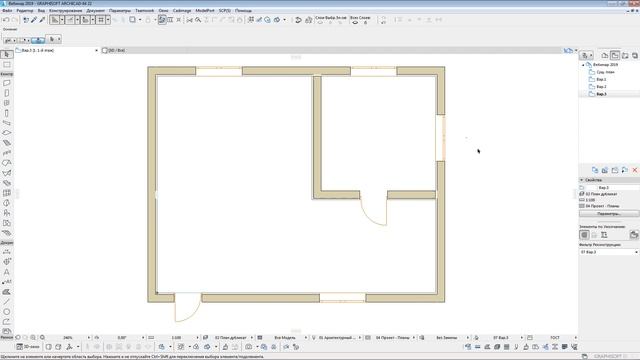
Task: Select the Marquee tool in toolbox
Action: point(7,64)
